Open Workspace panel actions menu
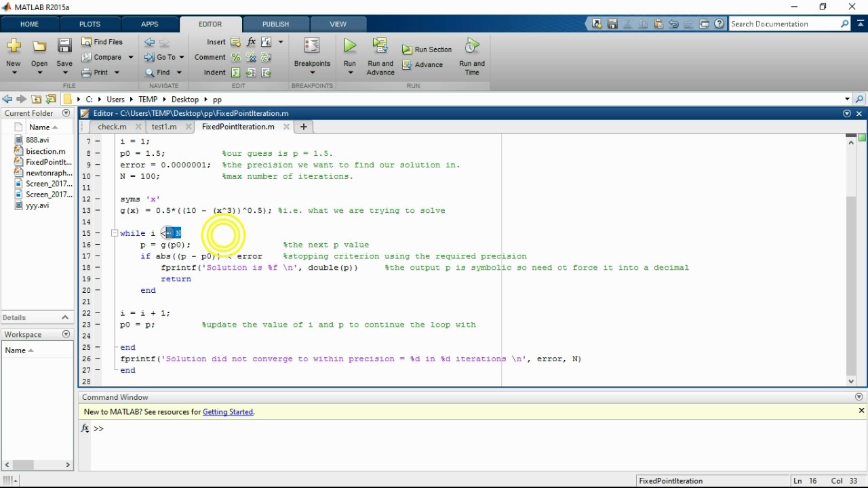Screen dimensions: 868x488 point(66,334)
